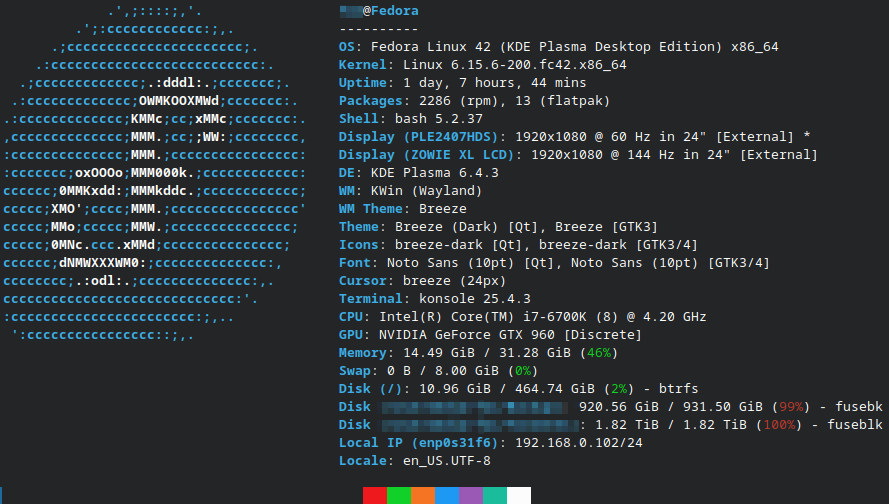
Task: Click the WM value 'KWin (Wayland)'
Action: [426, 190]
